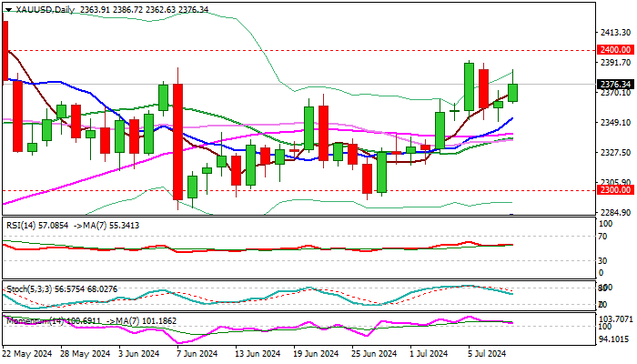Click the 2349.10 price axis label

(x=609, y=123)
